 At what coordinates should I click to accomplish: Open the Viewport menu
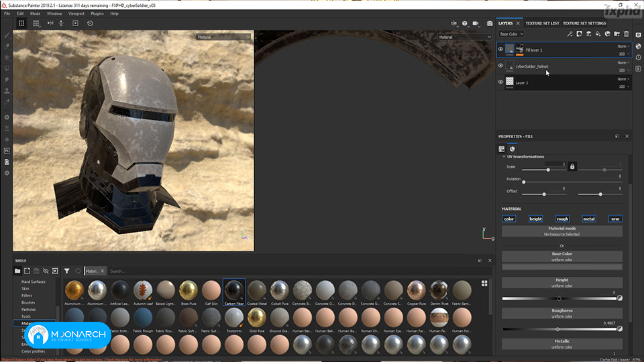[76, 13]
